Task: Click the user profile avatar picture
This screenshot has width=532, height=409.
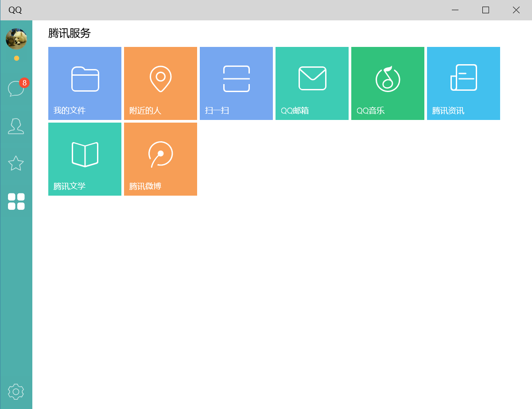Action: (x=16, y=39)
